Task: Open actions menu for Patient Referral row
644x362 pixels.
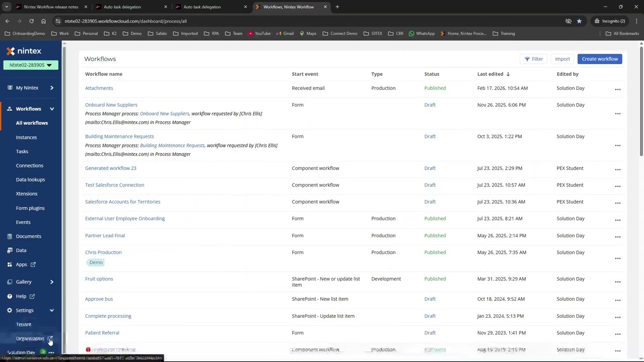Action: pyautogui.click(x=617, y=334)
